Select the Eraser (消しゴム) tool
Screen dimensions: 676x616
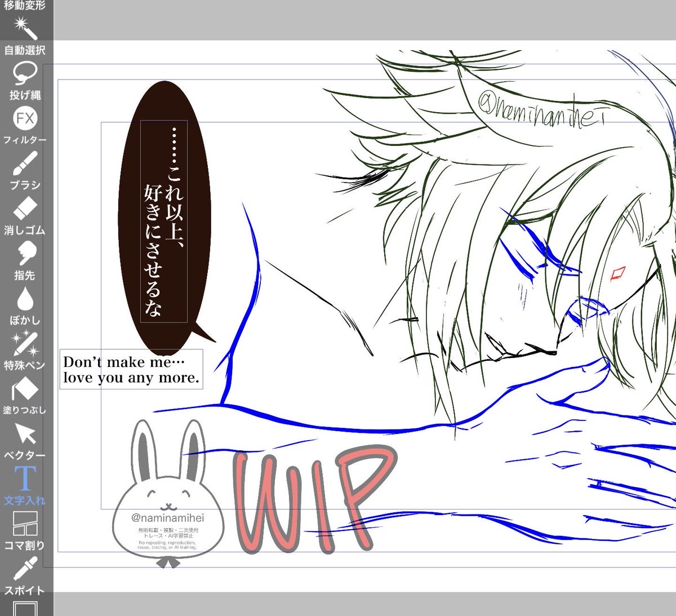pyautogui.click(x=25, y=215)
